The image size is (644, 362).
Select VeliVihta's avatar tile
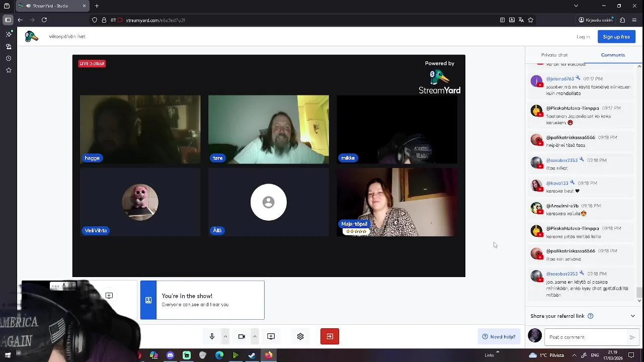(x=140, y=202)
